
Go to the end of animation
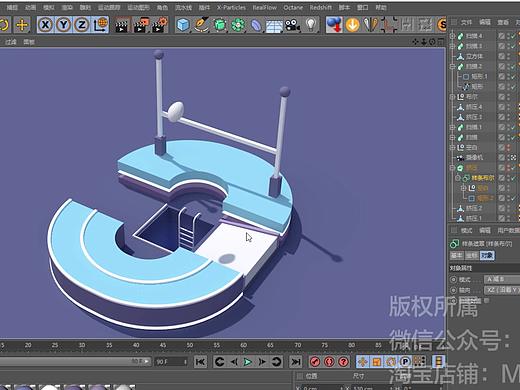295,362
